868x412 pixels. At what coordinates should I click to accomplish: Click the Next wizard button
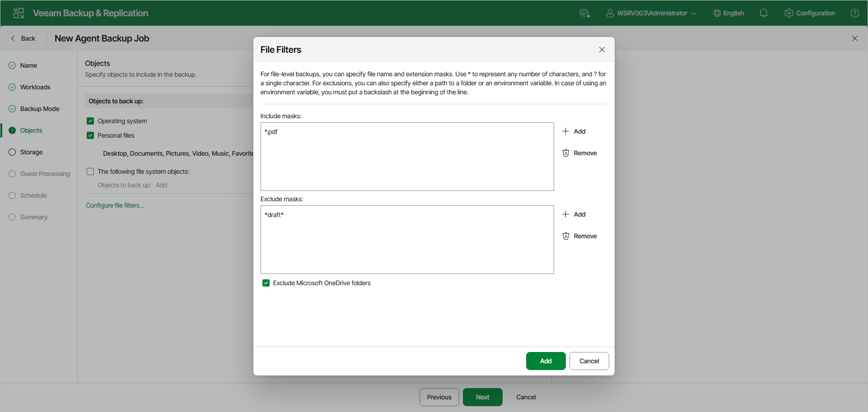[x=482, y=397]
